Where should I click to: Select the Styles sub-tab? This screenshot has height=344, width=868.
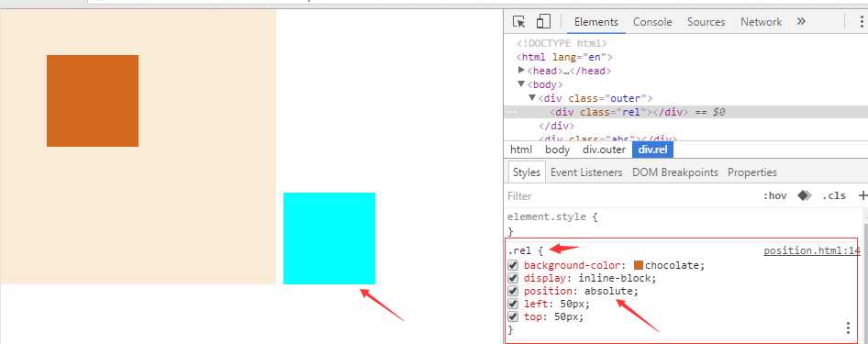coord(526,172)
